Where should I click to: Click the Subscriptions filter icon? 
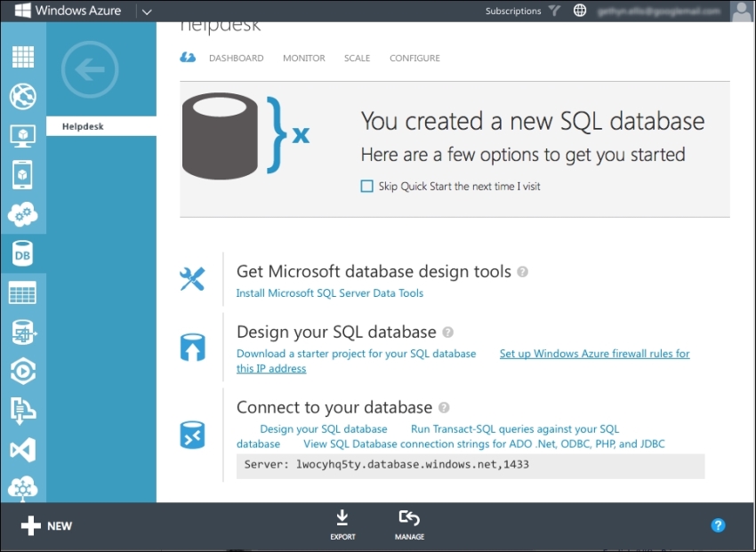tap(554, 11)
